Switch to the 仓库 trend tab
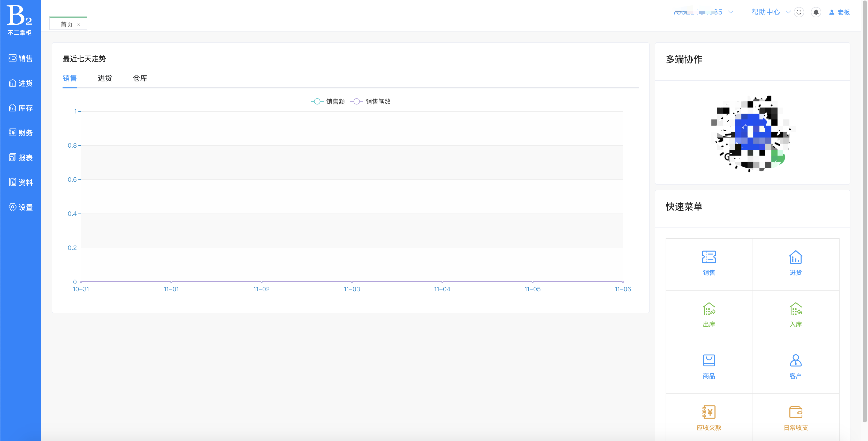Viewport: 868px width, 441px height. point(140,78)
